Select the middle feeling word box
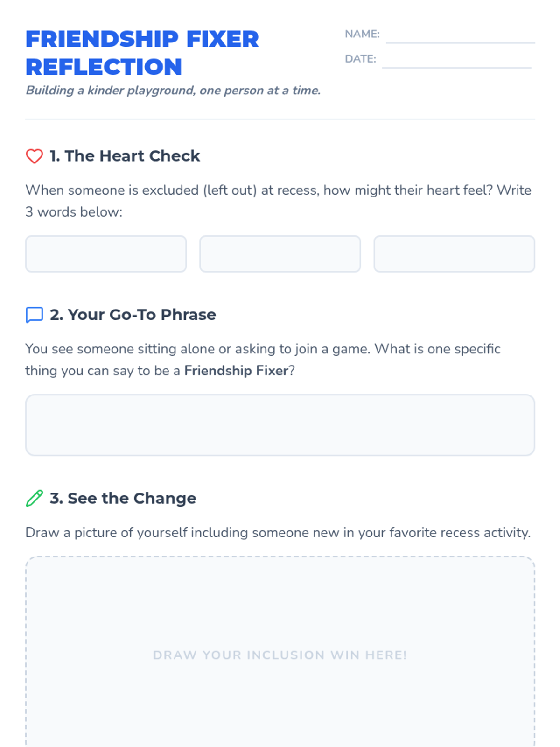This screenshot has width=560, height=747. 280,254
